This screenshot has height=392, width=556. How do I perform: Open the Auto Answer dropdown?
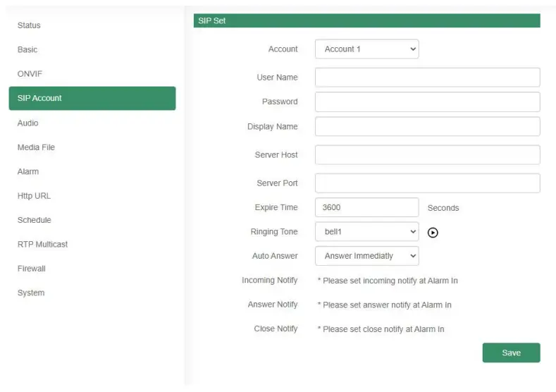[x=366, y=256]
